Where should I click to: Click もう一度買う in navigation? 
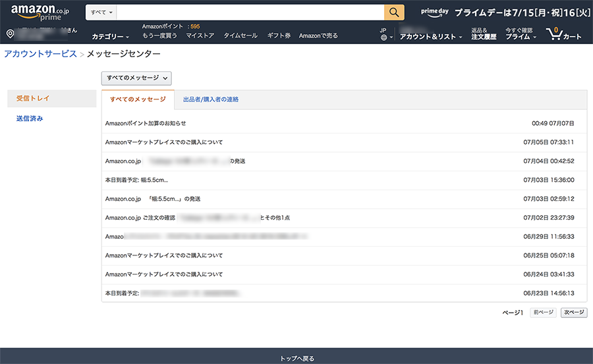click(159, 36)
